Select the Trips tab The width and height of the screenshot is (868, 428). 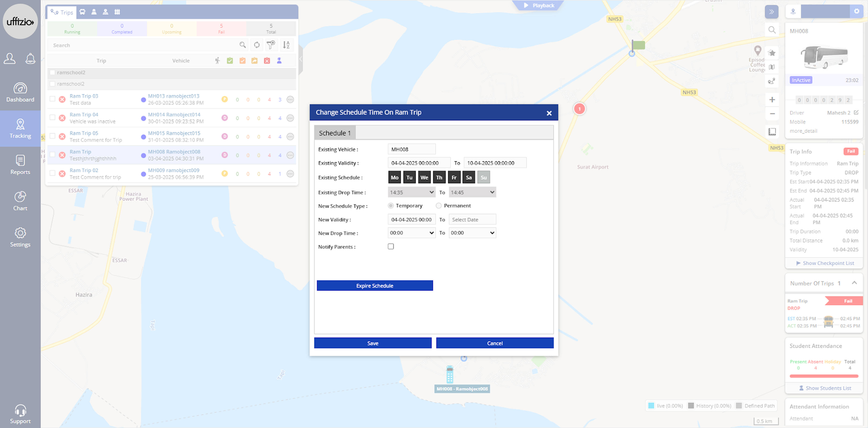click(62, 12)
